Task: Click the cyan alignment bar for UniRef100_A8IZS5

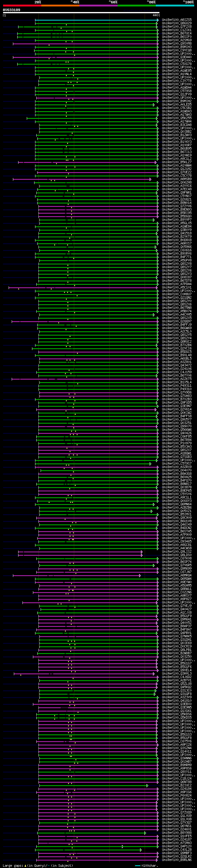Action: 97,20
